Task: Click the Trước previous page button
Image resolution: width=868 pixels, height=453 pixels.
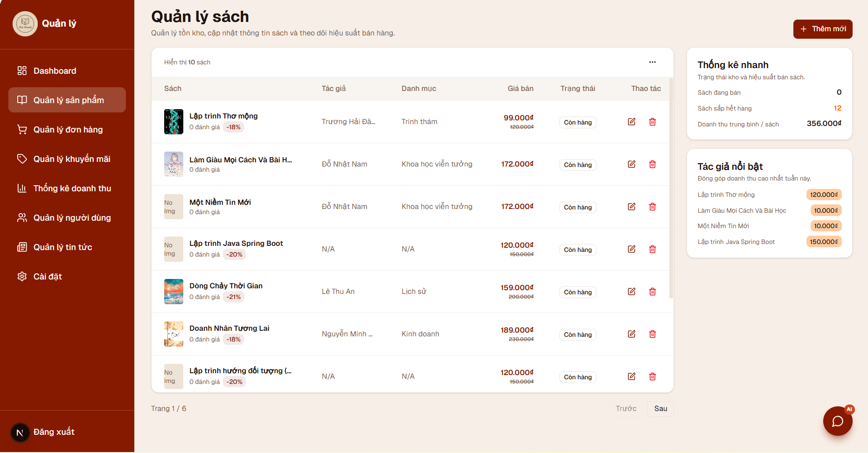Action: (626, 409)
